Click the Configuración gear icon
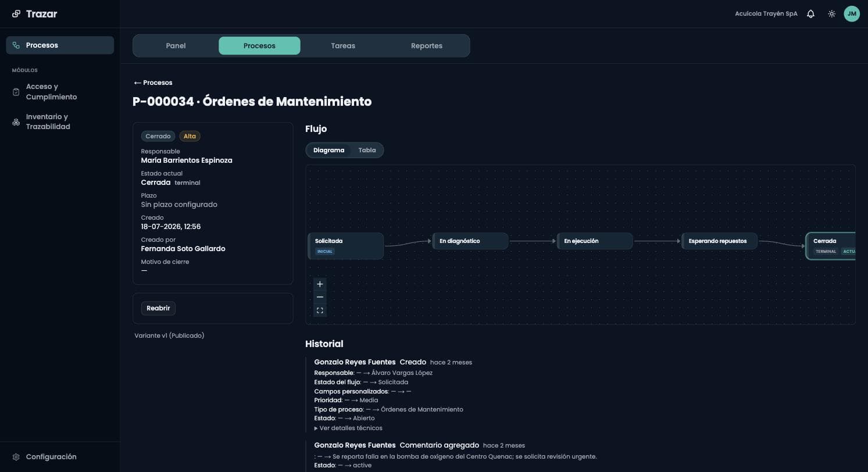 click(16, 457)
